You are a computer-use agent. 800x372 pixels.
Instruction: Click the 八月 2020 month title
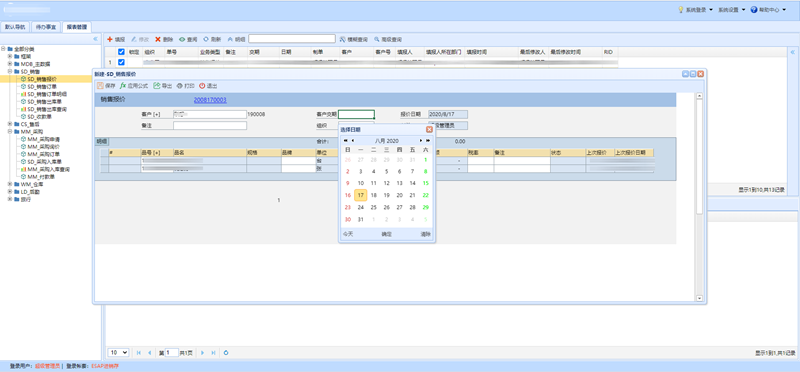(x=387, y=140)
